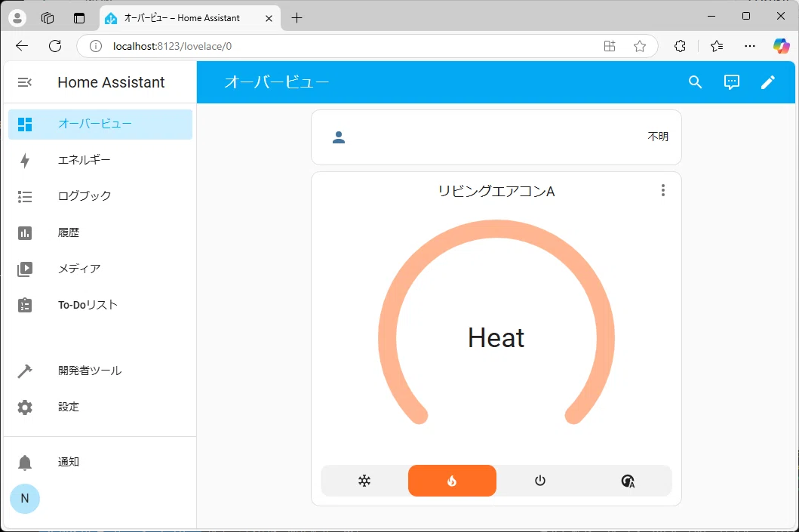Click the オーバービュー header title
Viewport: 799px width, 532px height.
(x=277, y=82)
